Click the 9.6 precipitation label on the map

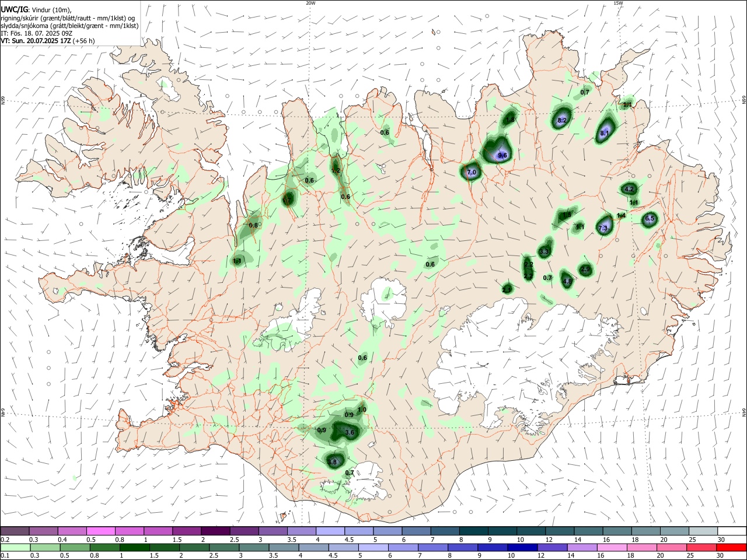click(x=502, y=155)
